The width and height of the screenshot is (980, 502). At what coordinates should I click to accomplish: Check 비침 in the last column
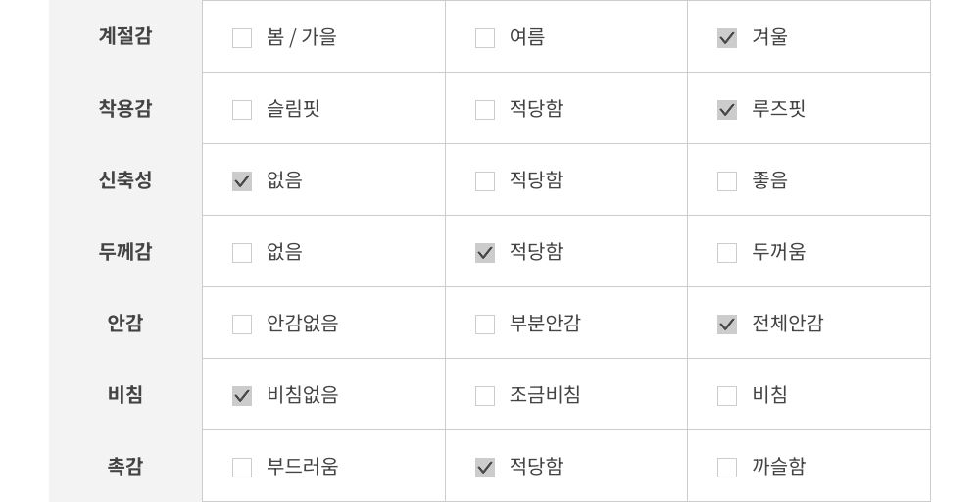tap(727, 396)
